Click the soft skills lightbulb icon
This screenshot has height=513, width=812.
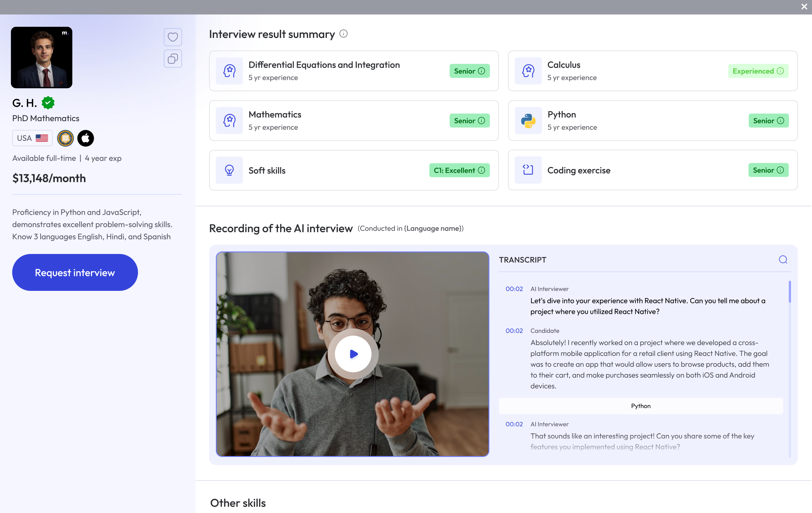point(229,170)
